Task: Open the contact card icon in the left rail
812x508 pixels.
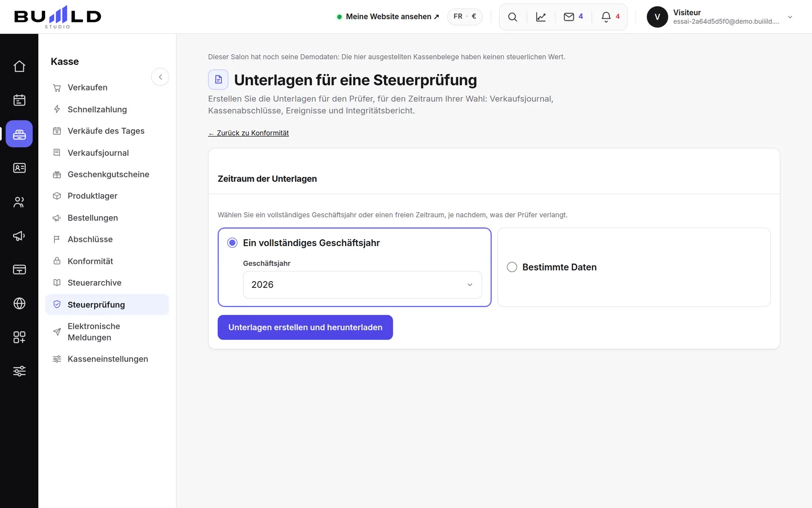Action: (19, 168)
